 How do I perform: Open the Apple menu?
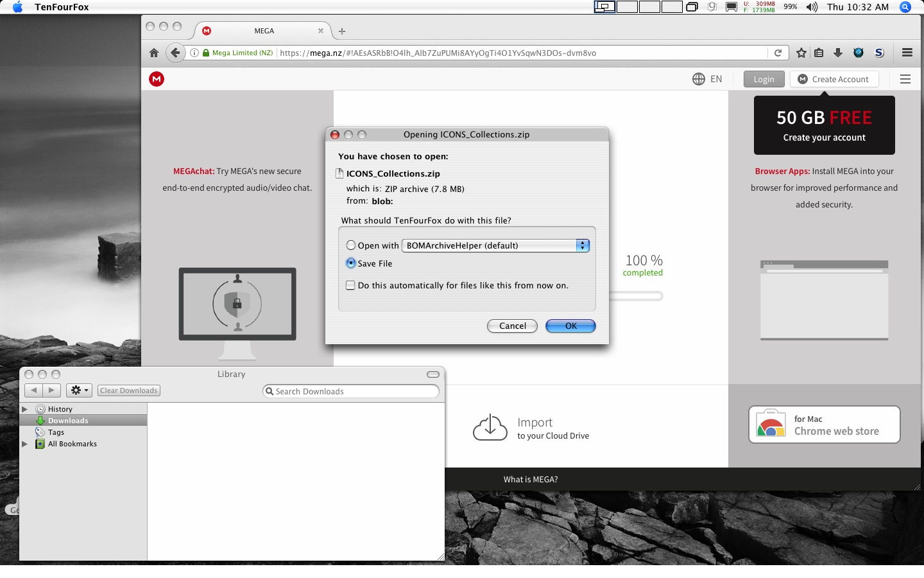click(x=17, y=7)
